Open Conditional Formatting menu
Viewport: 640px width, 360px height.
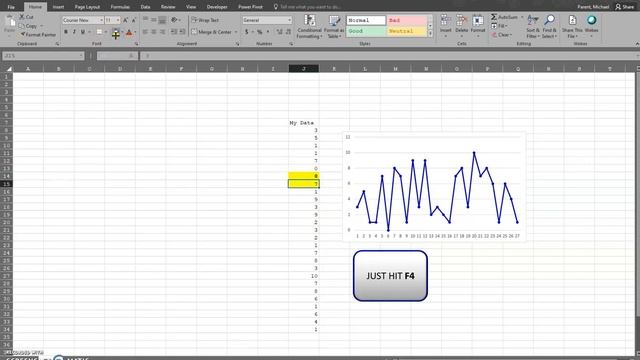coord(309,26)
